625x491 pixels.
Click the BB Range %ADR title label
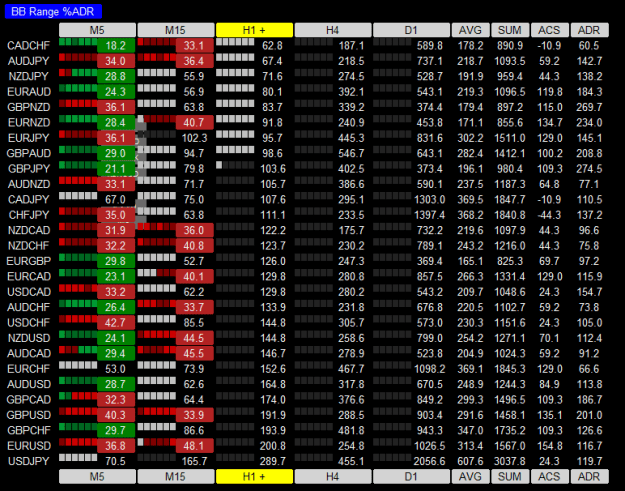coord(53,12)
